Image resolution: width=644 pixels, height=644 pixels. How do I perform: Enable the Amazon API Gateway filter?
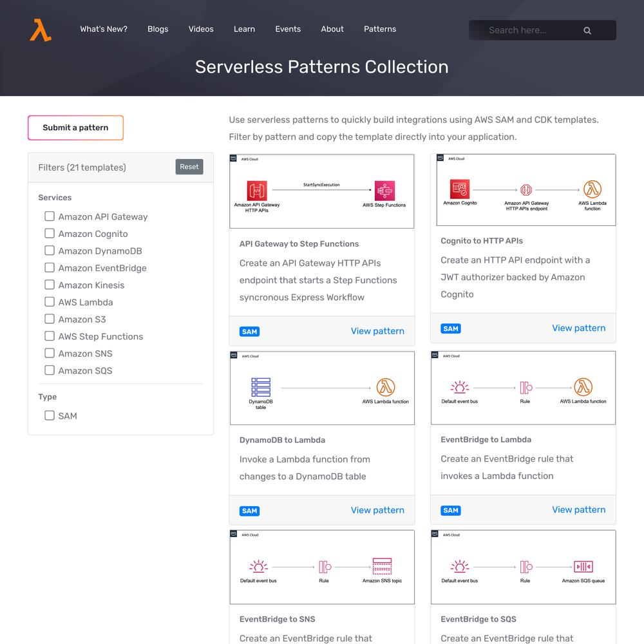(x=50, y=216)
